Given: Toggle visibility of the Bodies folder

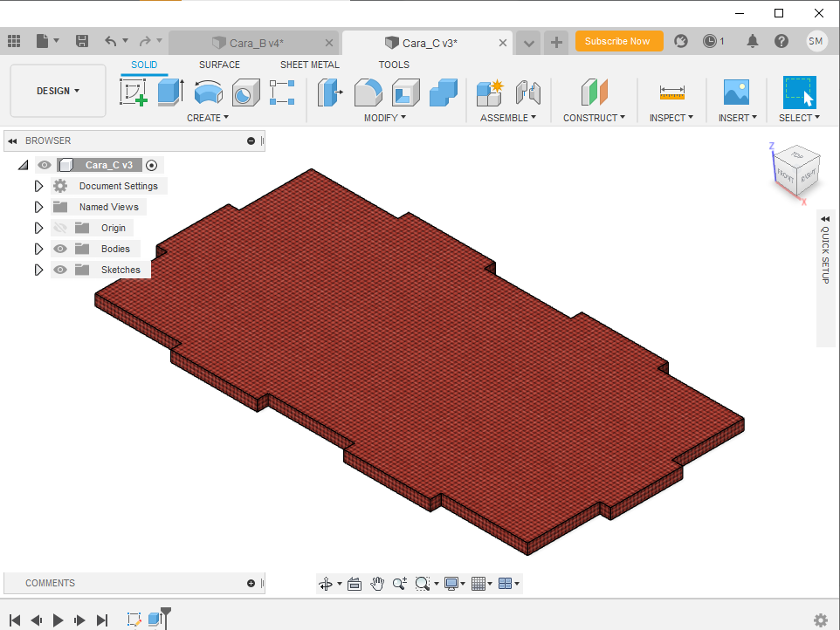Looking at the screenshot, I should 60,249.
